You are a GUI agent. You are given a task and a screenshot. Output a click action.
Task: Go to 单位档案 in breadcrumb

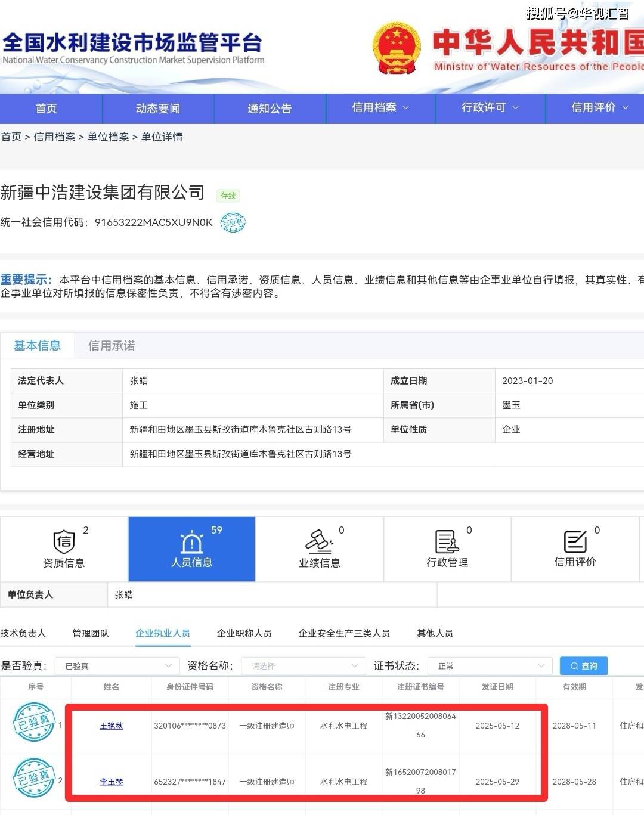[x=108, y=137]
